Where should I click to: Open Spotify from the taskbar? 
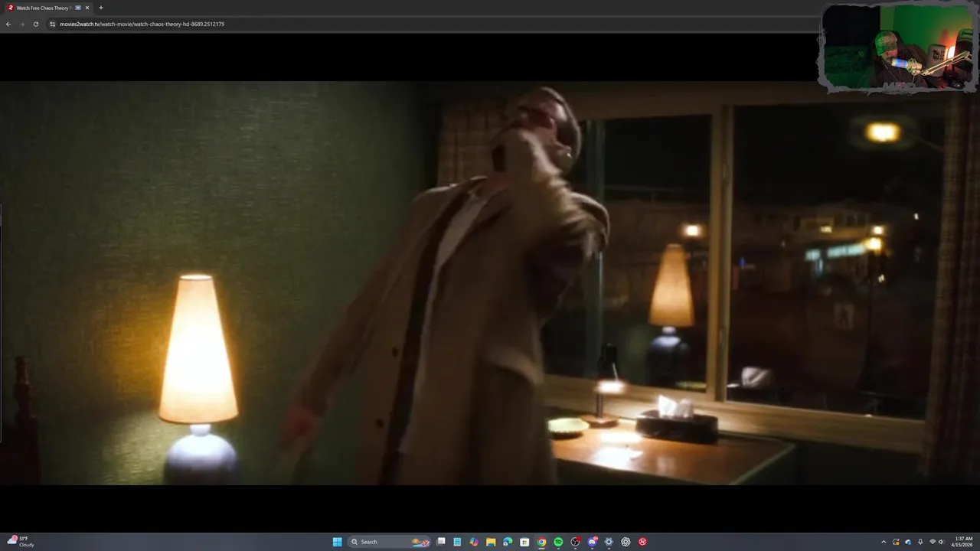click(558, 542)
